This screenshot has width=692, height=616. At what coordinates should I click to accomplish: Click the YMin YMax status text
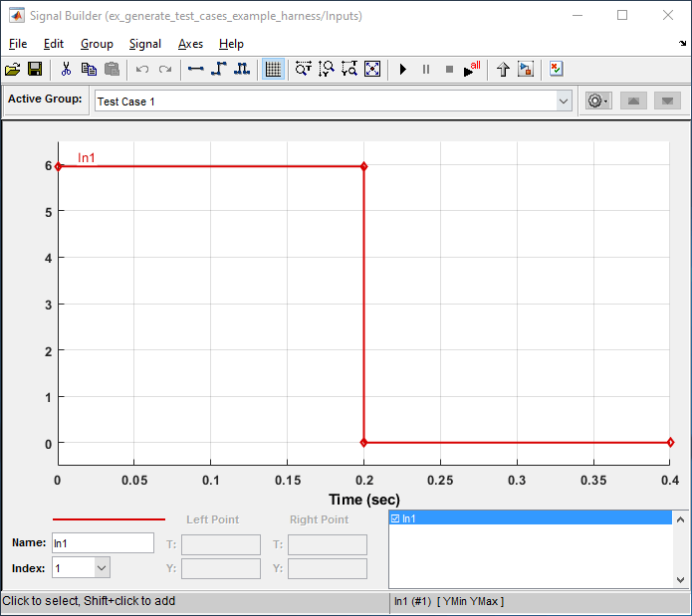470,601
